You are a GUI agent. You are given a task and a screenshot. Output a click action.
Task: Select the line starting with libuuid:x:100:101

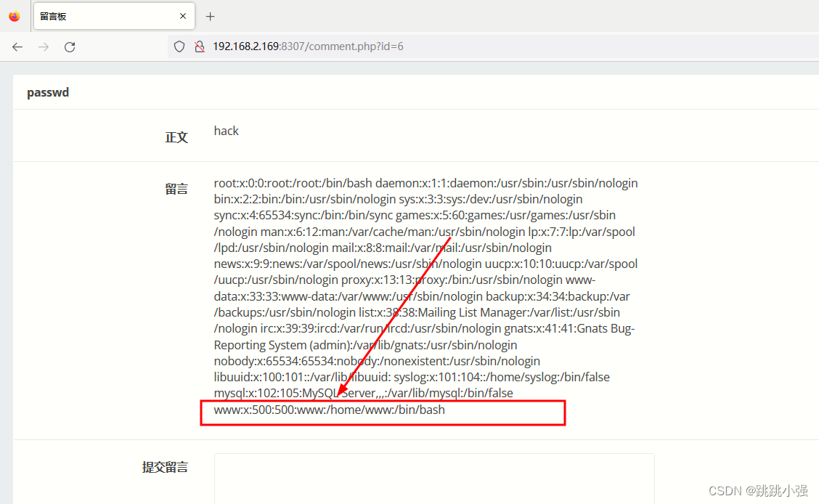(412, 377)
